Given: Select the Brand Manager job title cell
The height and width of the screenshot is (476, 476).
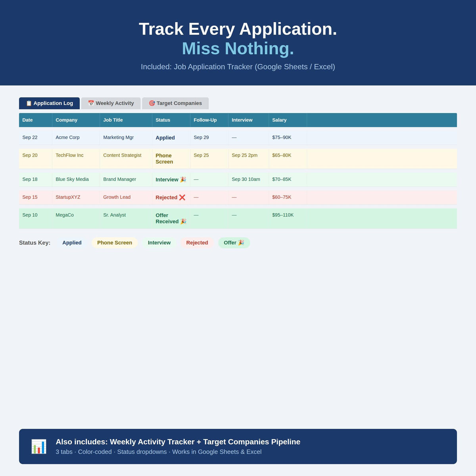Looking at the screenshot, I should click(126, 179).
